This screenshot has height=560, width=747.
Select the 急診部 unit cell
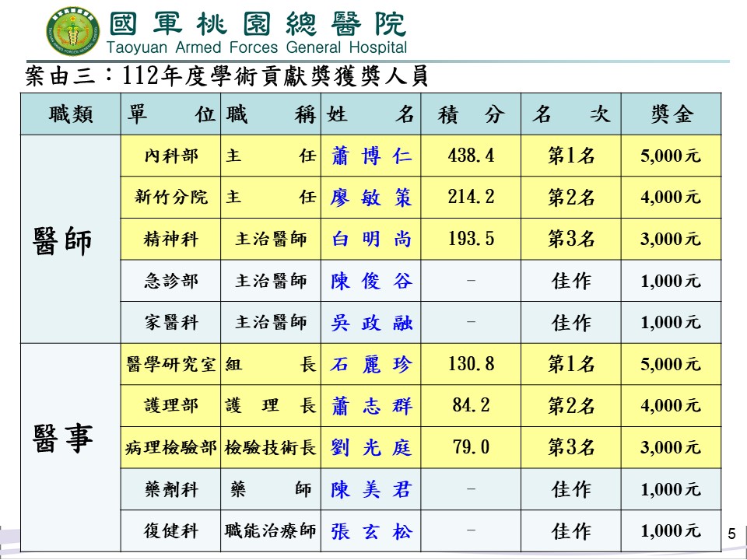pyautogui.click(x=171, y=281)
